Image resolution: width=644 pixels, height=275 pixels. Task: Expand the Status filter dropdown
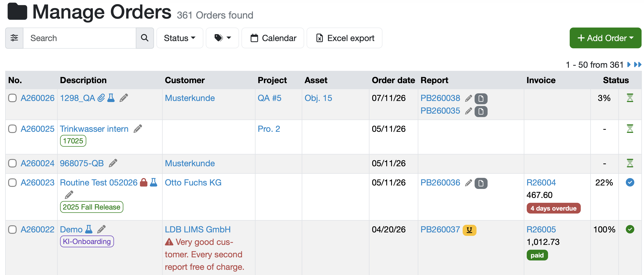click(179, 38)
